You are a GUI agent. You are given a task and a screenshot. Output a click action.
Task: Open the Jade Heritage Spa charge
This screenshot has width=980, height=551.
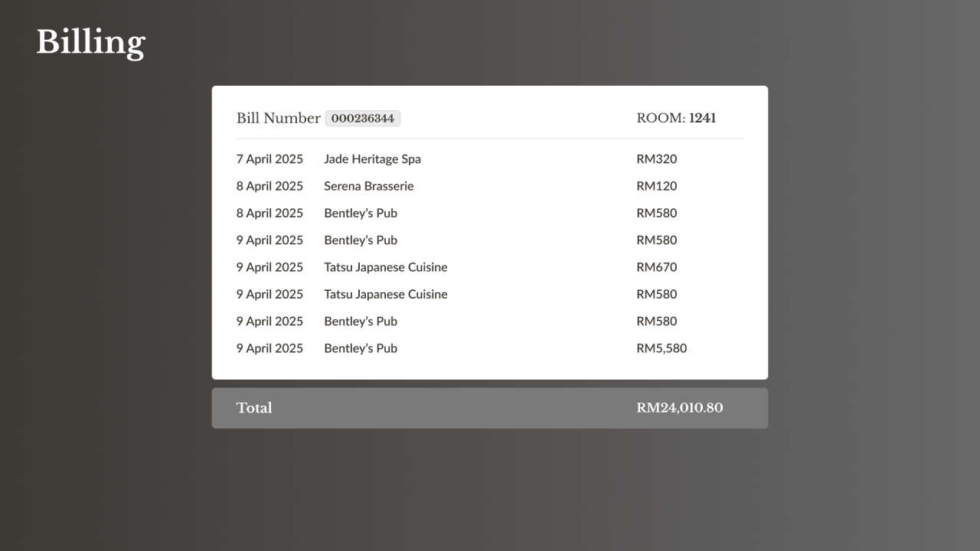[x=372, y=159]
